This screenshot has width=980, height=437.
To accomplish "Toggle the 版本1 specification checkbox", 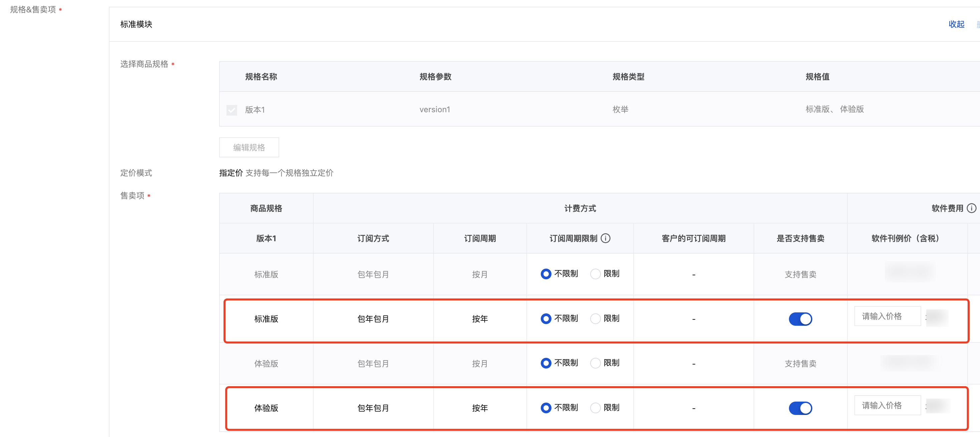I will coord(232,110).
